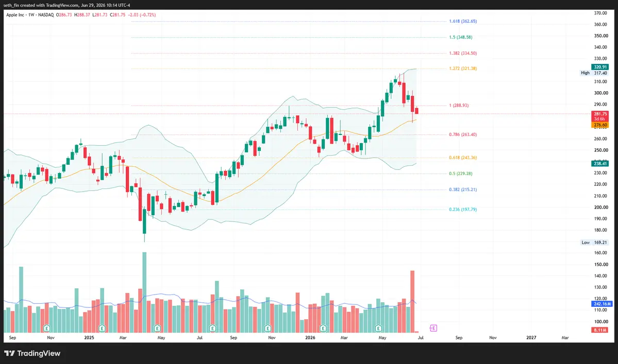Click the purple upcoming earnings icon
The height and width of the screenshot is (364, 618).
pyautogui.click(x=433, y=328)
